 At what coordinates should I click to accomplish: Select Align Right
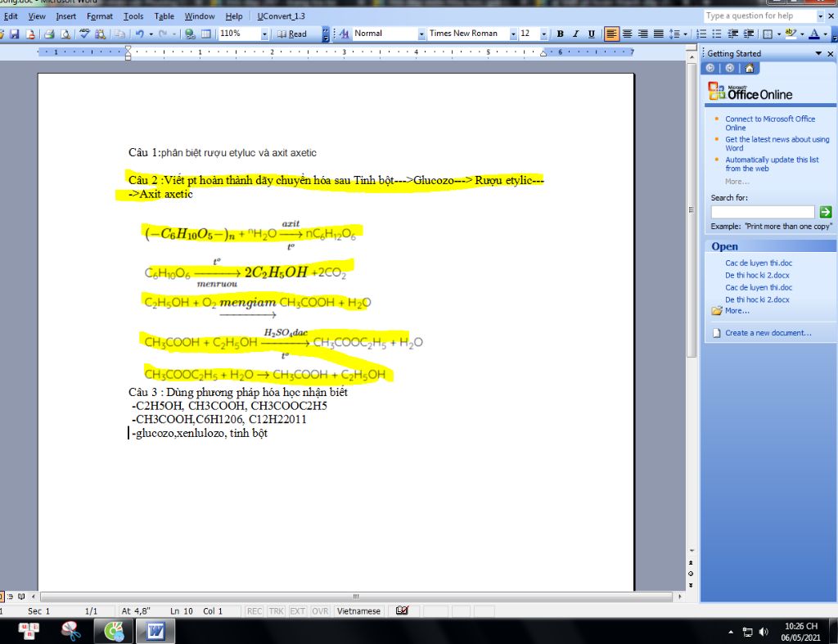643,34
